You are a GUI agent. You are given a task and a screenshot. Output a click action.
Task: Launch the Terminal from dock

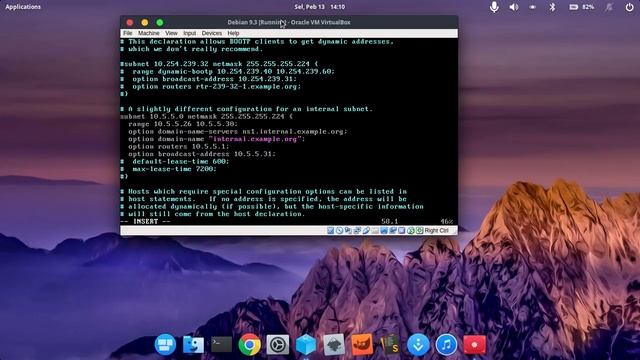(221, 344)
